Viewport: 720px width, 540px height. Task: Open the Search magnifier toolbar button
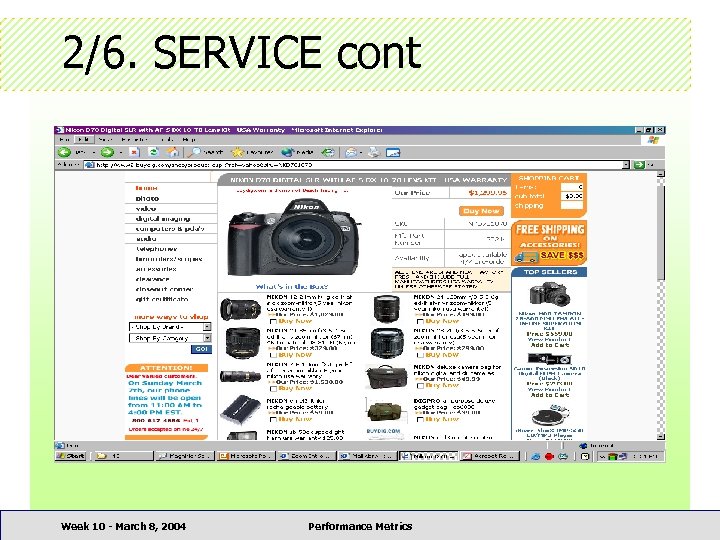[207, 152]
